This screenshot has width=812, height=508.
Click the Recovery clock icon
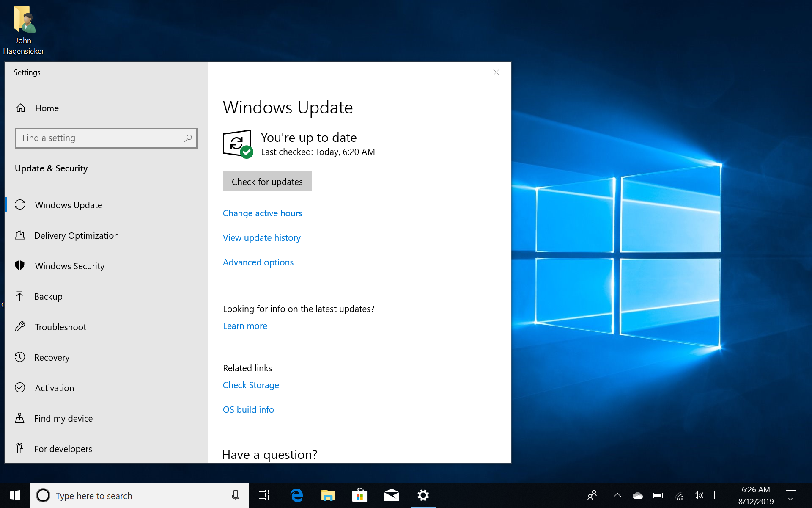20,357
